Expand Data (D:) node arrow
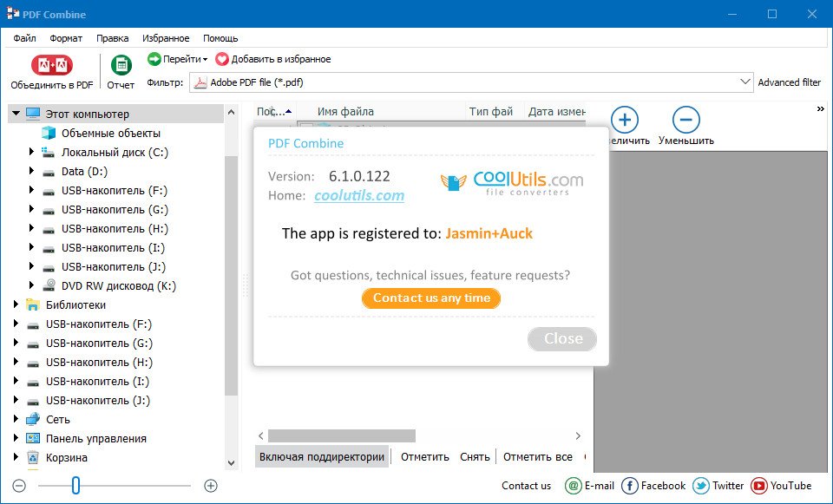 (x=31, y=171)
